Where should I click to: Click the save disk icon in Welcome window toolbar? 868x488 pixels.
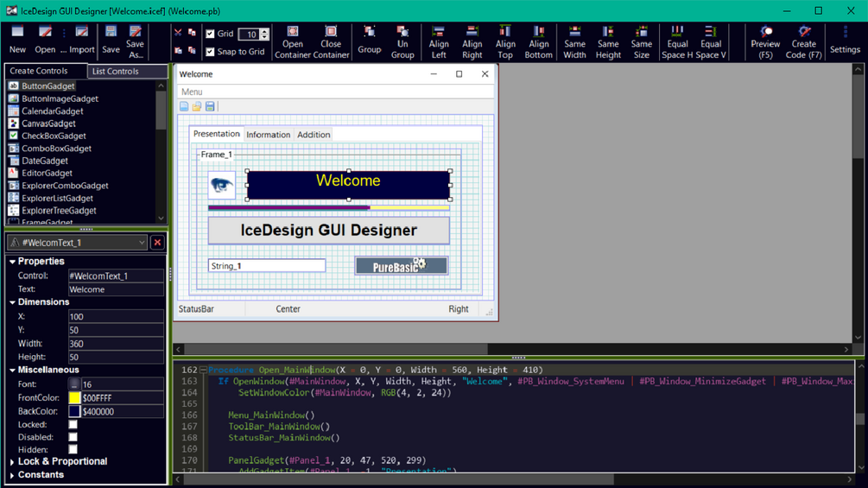[210, 106]
